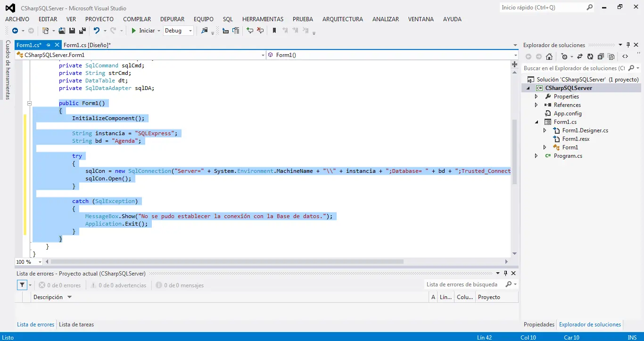Click the Open File toolbar icon
The image size is (644, 341).
tap(62, 31)
